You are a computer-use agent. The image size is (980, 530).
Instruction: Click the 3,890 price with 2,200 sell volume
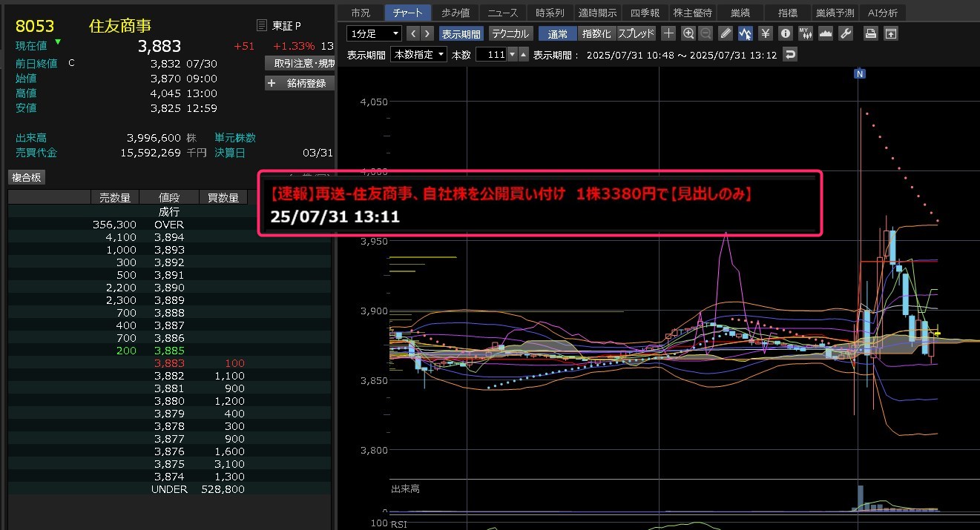pos(169,288)
